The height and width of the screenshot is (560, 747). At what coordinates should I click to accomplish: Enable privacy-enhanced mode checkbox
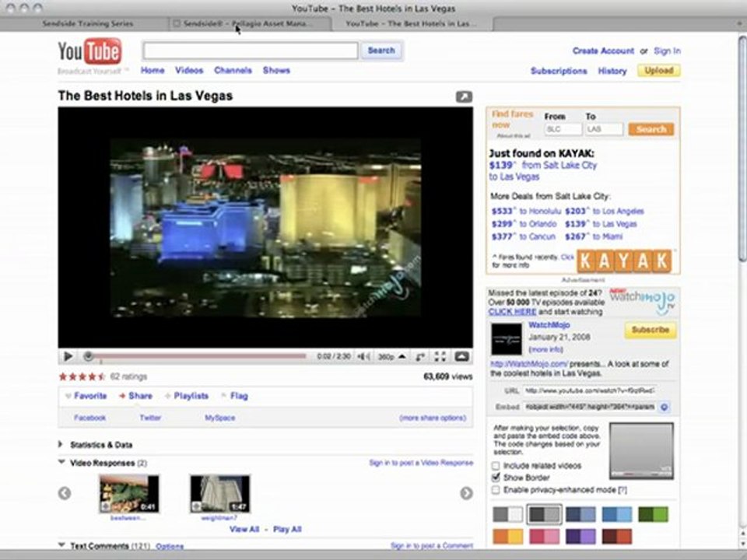(x=496, y=489)
